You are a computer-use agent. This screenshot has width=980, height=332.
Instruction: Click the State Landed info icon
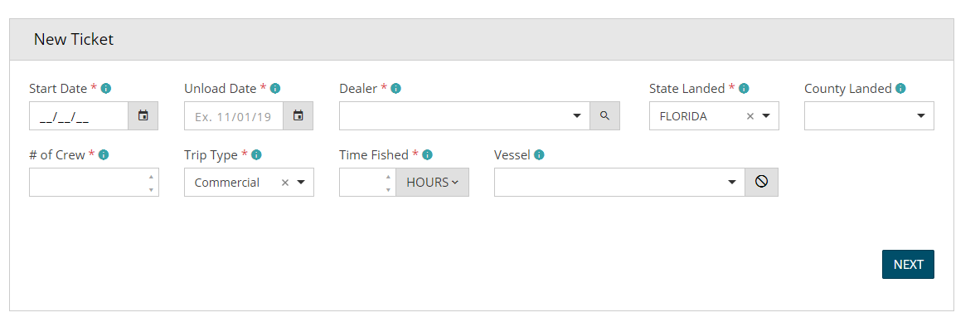tap(744, 88)
